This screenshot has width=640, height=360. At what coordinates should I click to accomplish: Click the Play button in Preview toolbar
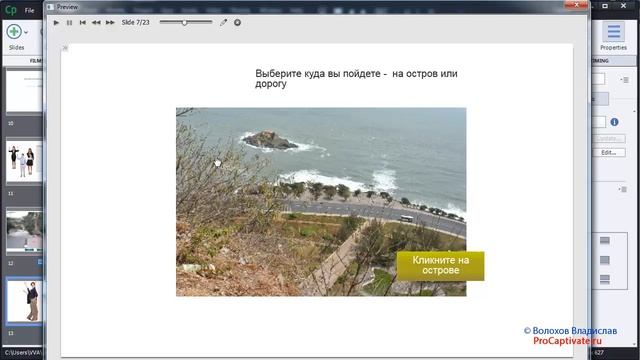tap(56, 23)
